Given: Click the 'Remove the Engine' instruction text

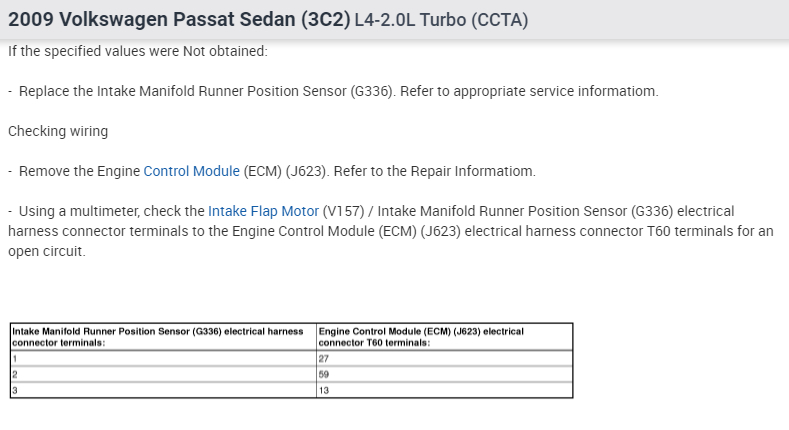Looking at the screenshot, I should coord(80,171).
